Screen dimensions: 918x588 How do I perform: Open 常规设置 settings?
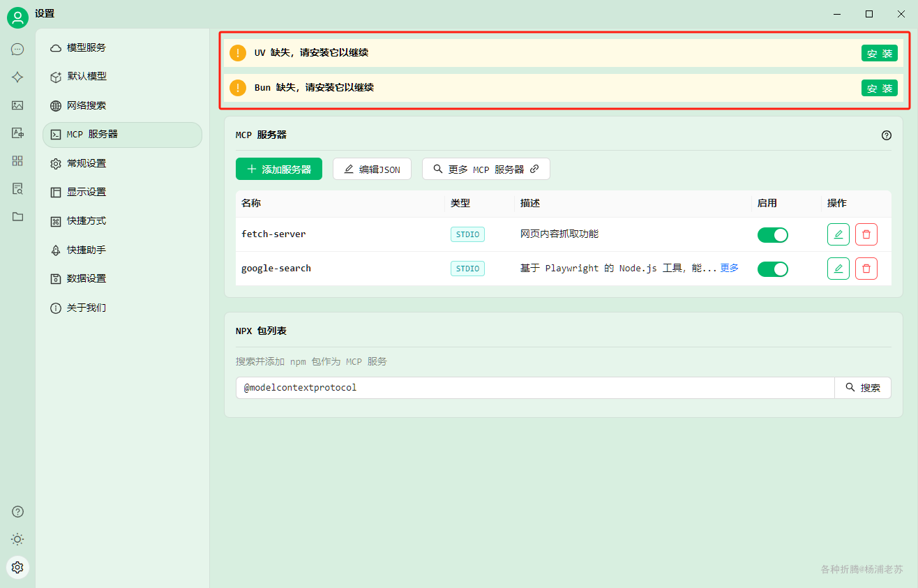[122, 163]
